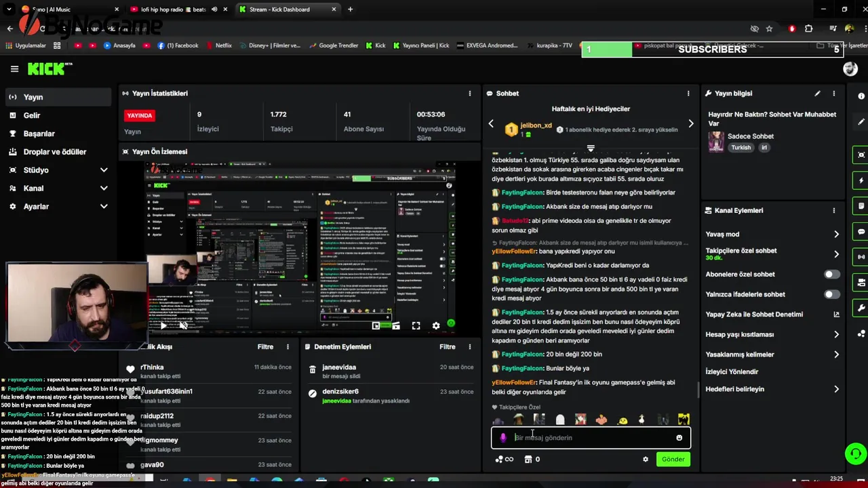
Task: Expand the Stüdyo sidebar section
Action: click(x=58, y=170)
